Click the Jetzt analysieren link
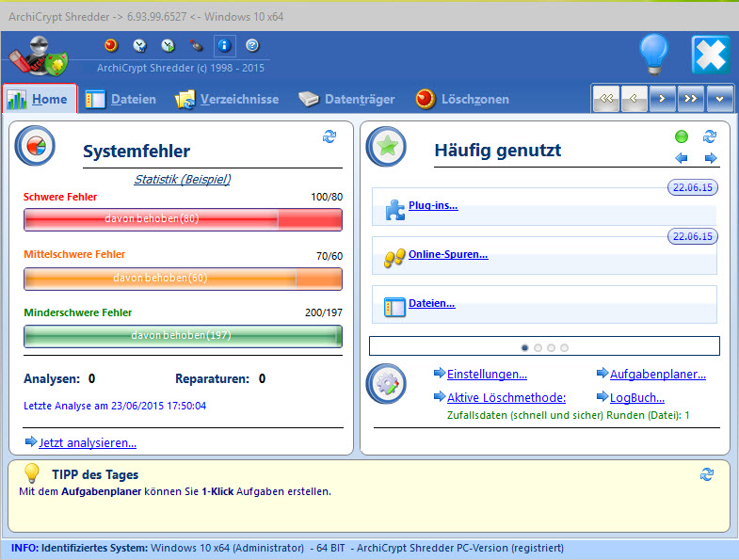Viewport: 739px width, 560px height. 87,442
